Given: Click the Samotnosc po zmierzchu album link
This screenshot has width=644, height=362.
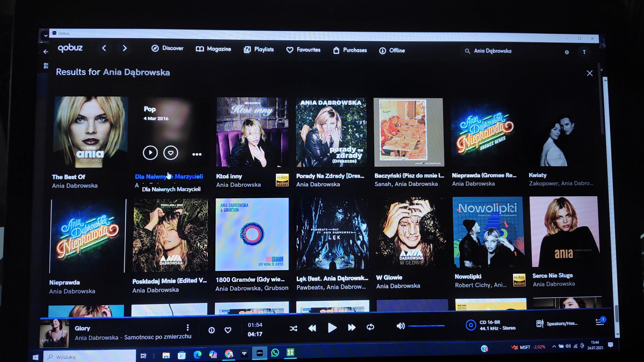Looking at the screenshot, I should pyautogui.click(x=158, y=337).
